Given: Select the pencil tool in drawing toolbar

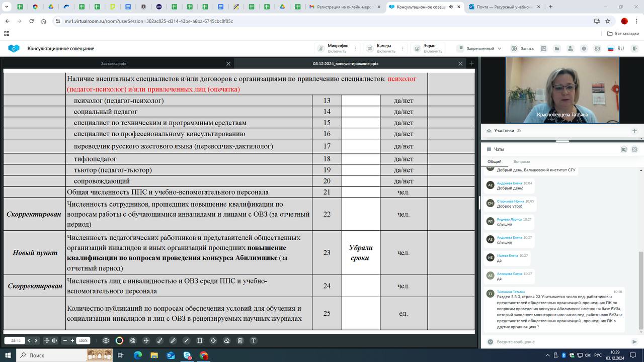Looking at the screenshot, I should tap(173, 340).
